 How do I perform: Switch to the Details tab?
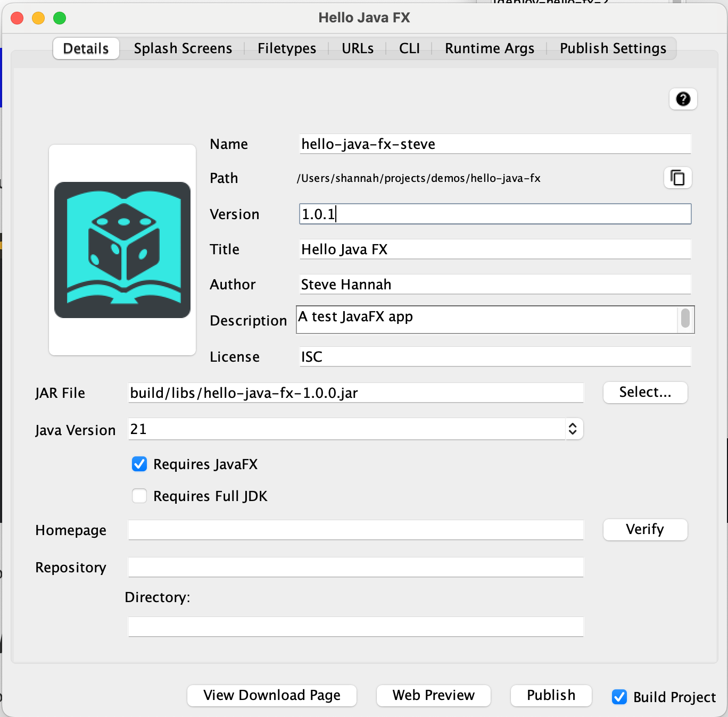(86, 48)
